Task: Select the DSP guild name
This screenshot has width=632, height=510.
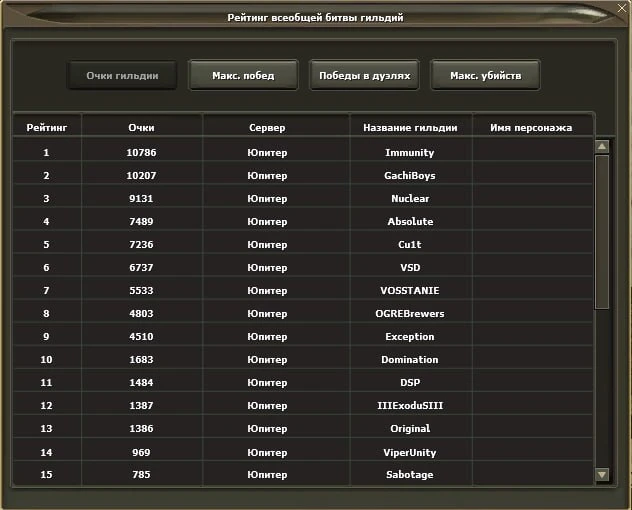Action: [x=410, y=383]
